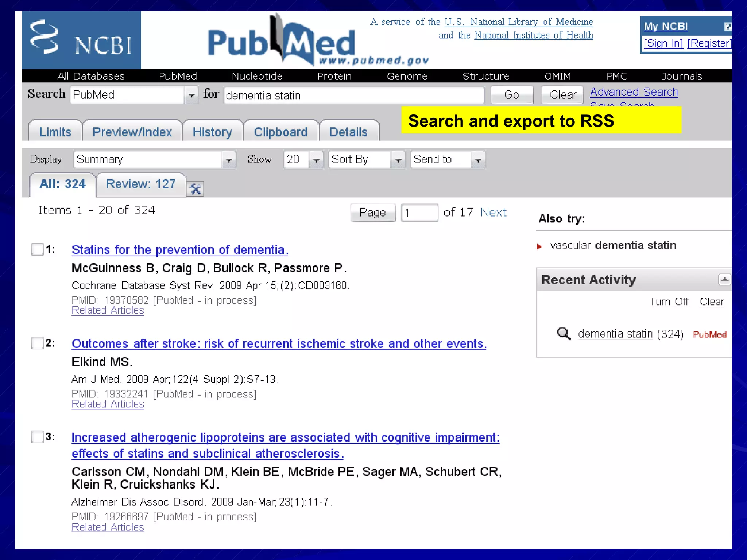Click the NCBI logo
747x560 pixels.
81,40
